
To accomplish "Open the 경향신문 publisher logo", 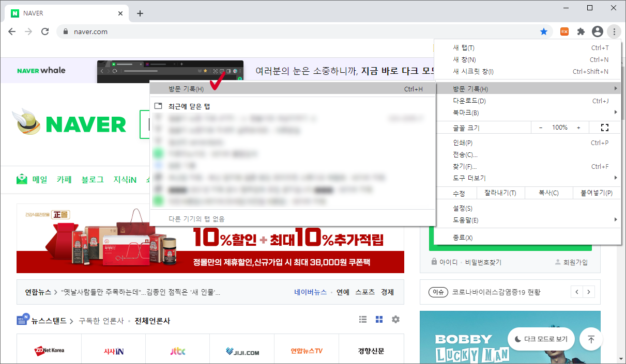I will pos(371,351).
